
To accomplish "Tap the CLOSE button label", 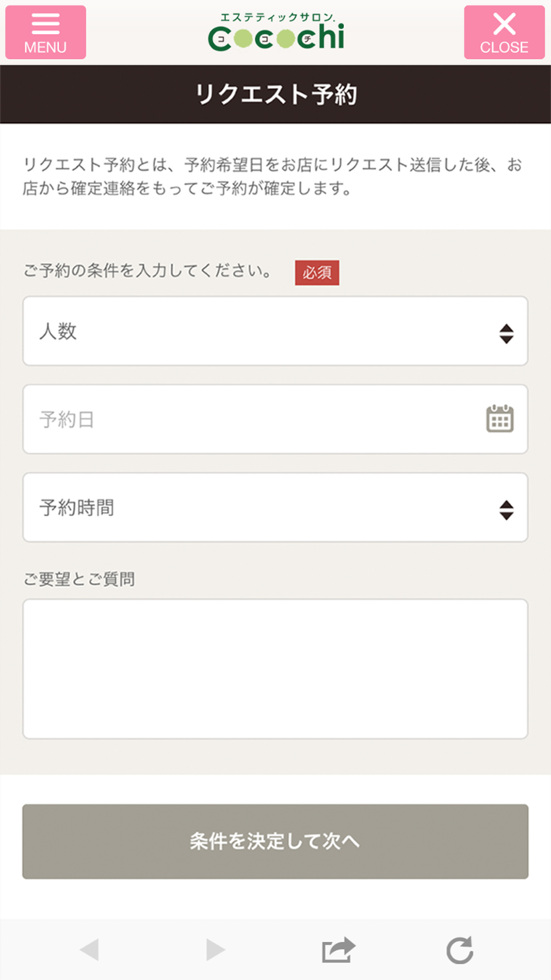I will point(506,47).
